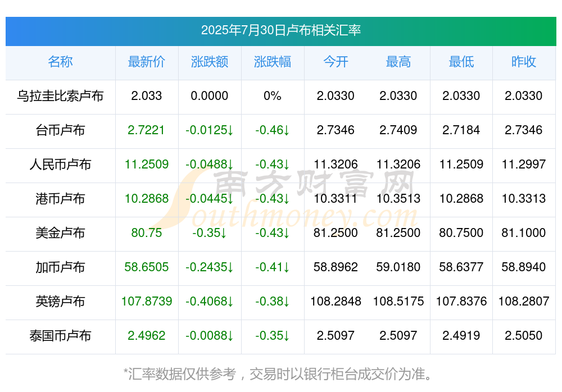Select the 最新价 column header

pos(146,62)
